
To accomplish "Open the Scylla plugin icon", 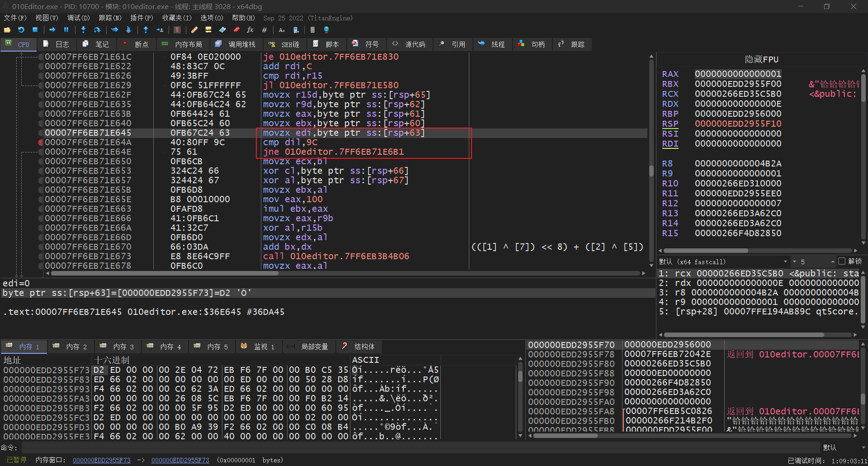I will point(177,30).
